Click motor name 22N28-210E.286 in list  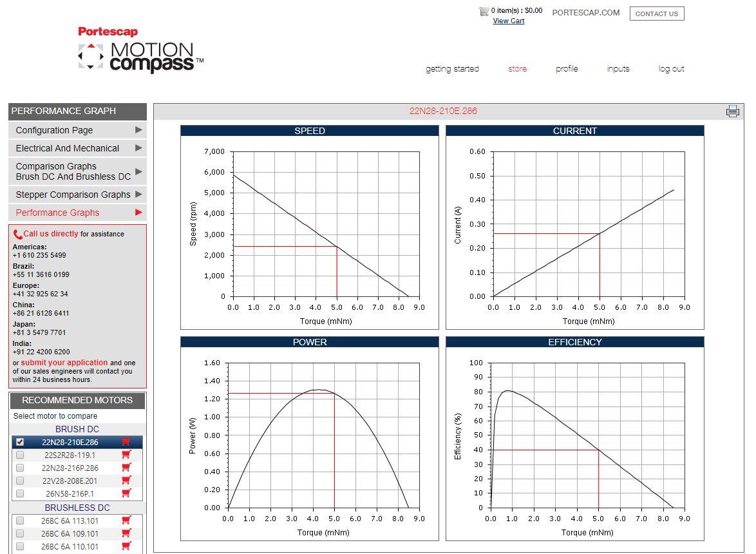pyautogui.click(x=70, y=442)
